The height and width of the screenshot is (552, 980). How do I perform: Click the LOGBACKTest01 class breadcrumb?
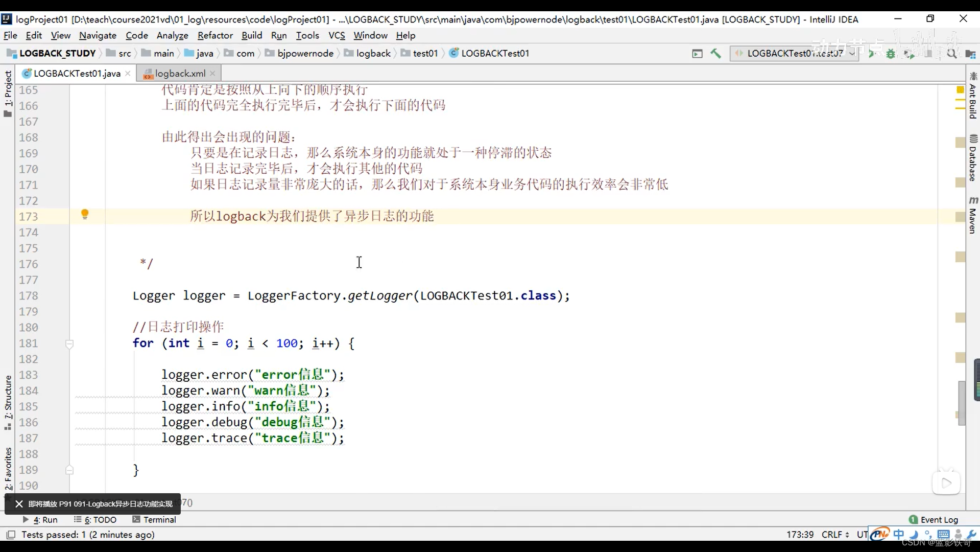coord(489,53)
